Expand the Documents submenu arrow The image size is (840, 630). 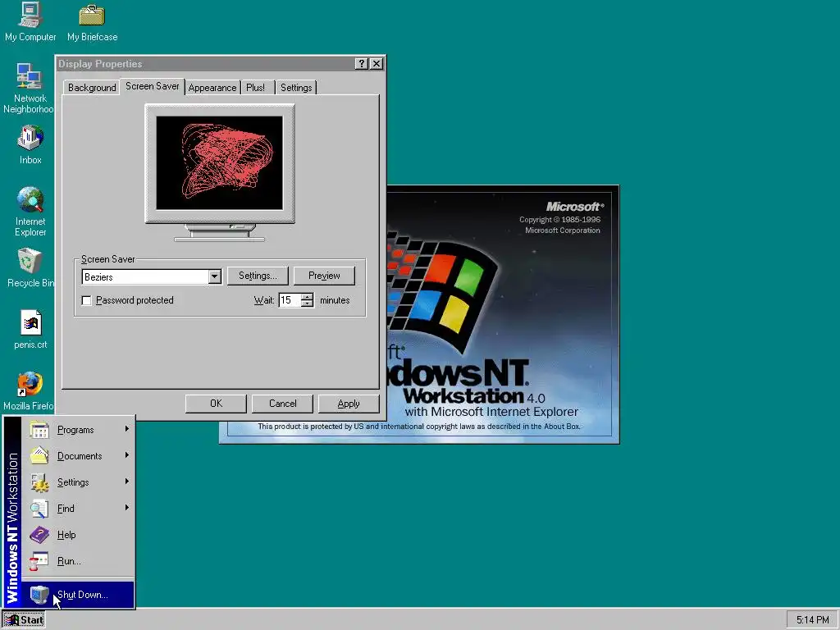(127, 454)
